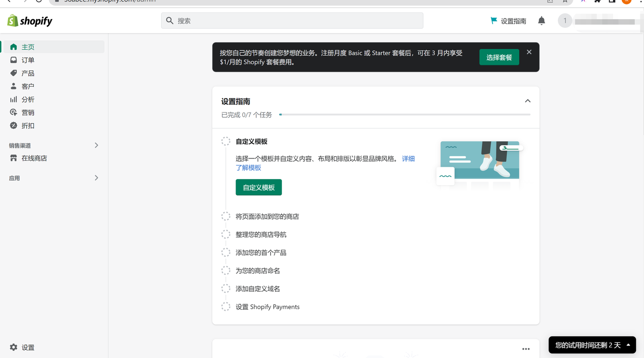644x358 pixels.
Task: Click the analytics bar chart icon
Action: tap(14, 99)
